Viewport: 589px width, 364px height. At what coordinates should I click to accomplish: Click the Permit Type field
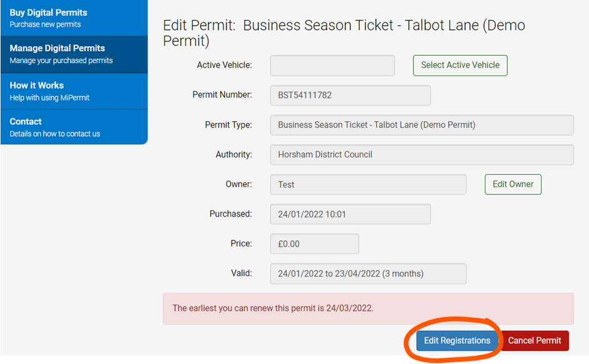(422, 125)
